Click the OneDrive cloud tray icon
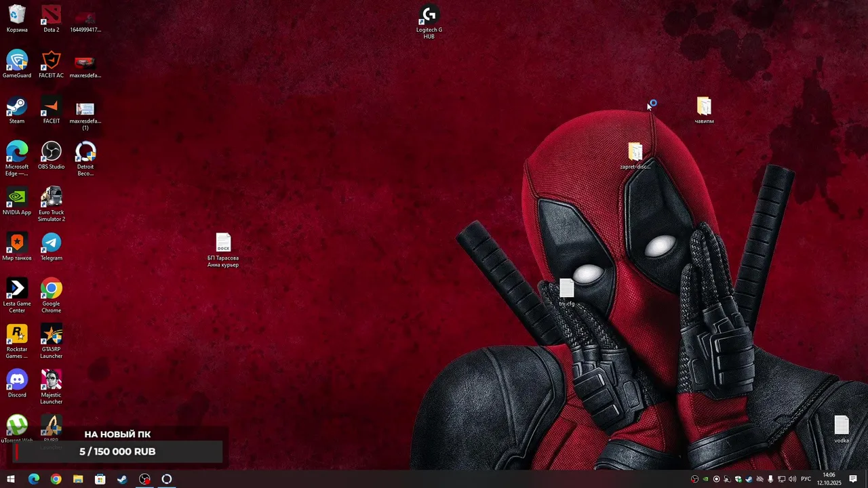Viewport: 868px width, 488px height. coord(759,479)
